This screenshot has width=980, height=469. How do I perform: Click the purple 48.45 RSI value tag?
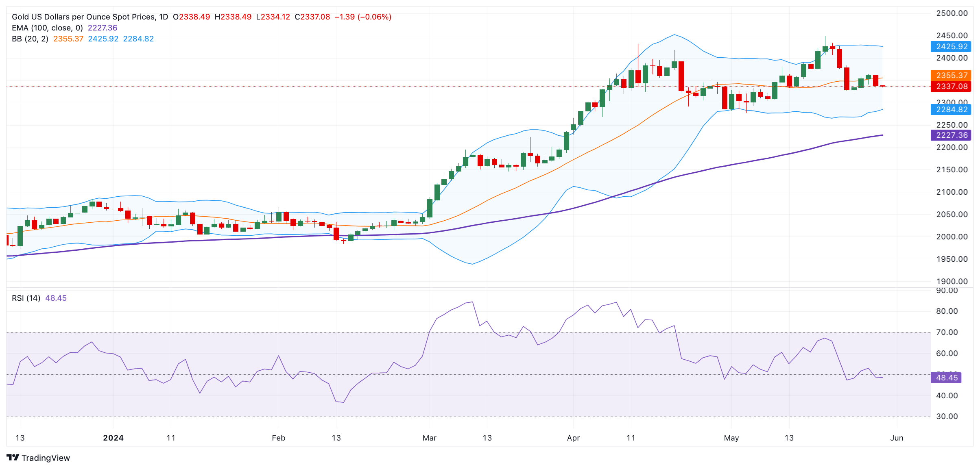[x=946, y=378]
